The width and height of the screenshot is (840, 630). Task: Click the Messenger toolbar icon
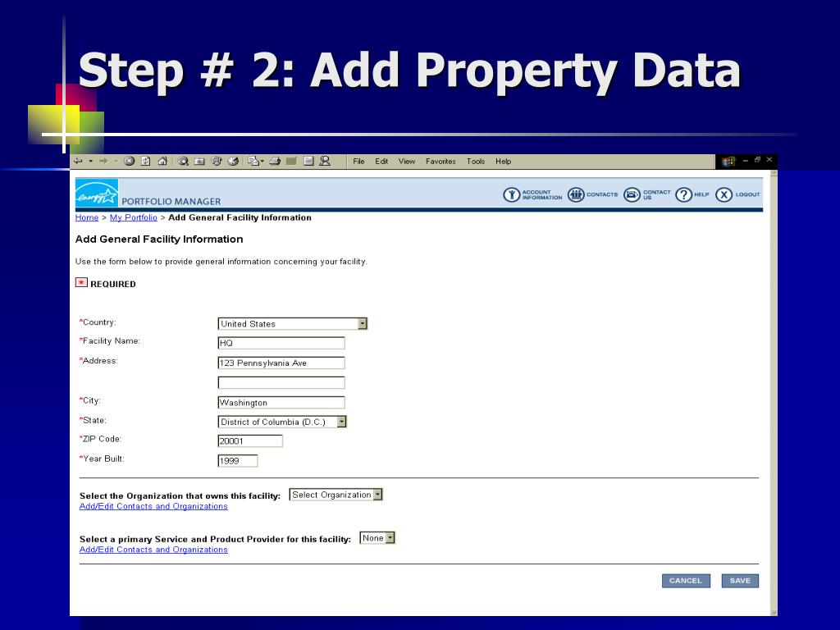coord(325,161)
